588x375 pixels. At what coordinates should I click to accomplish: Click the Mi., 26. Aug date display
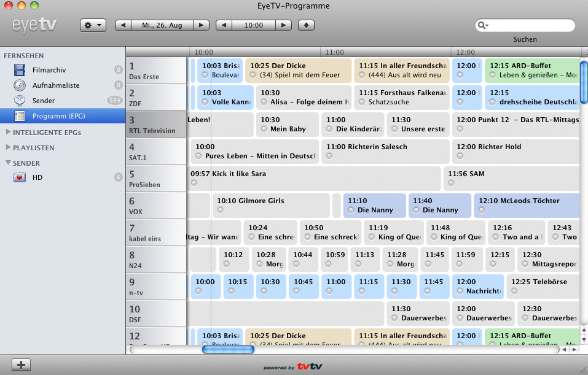[162, 25]
